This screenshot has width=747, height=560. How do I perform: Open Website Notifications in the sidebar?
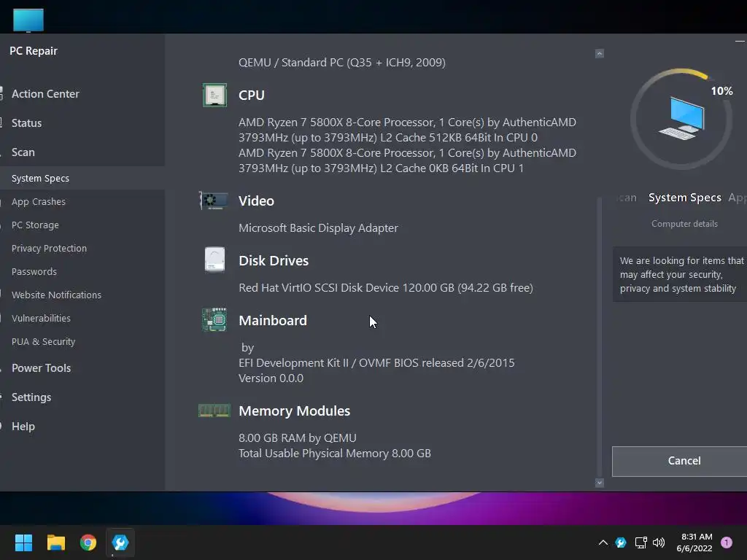click(x=56, y=295)
